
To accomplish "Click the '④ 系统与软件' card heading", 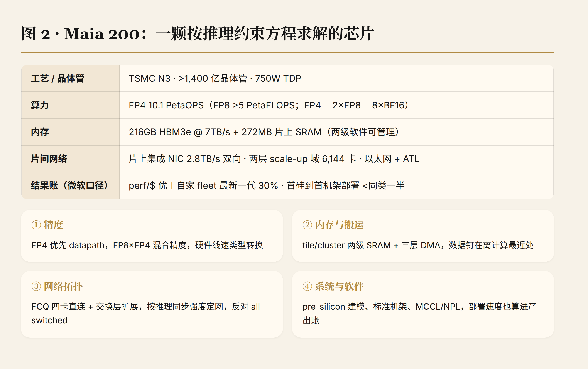I will (333, 286).
